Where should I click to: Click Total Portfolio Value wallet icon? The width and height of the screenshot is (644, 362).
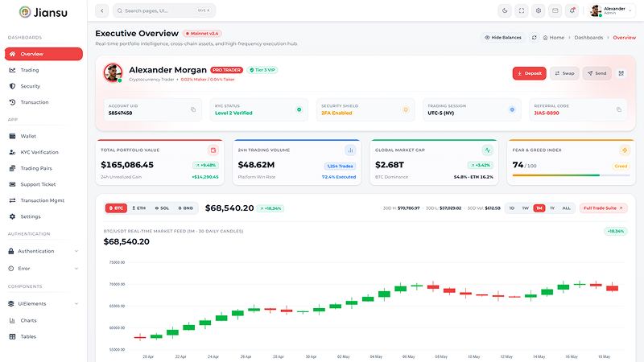tap(213, 150)
